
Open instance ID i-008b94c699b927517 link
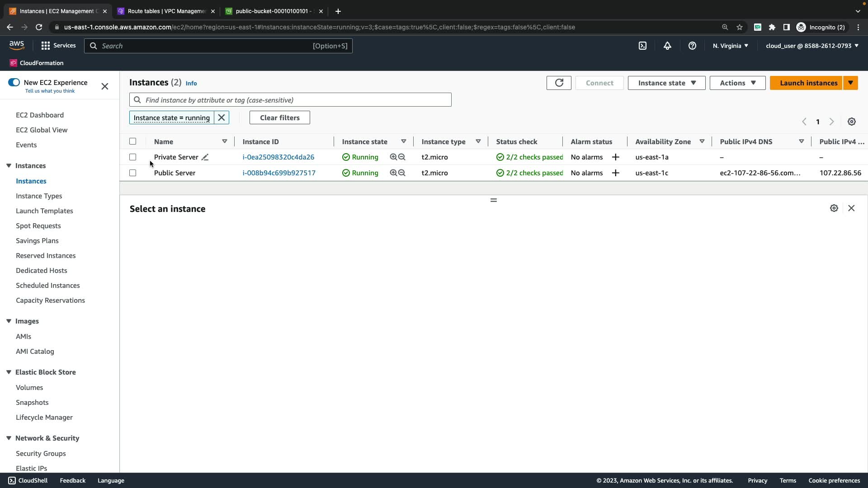[279, 173]
